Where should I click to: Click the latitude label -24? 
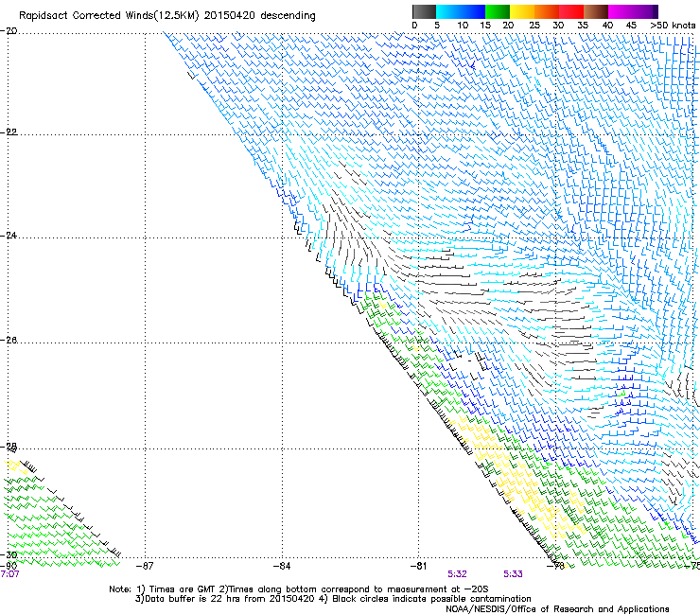(x=9, y=236)
